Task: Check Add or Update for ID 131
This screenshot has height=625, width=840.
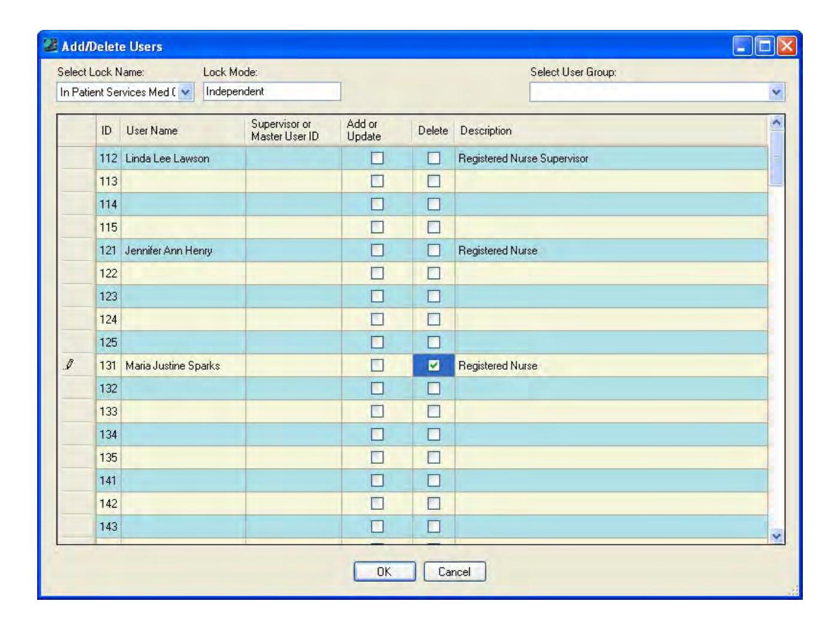Action: click(377, 365)
